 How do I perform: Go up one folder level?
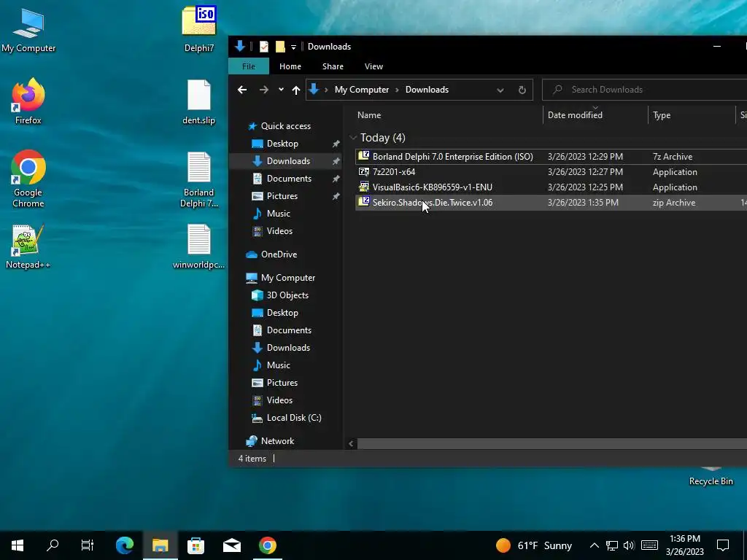[296, 90]
